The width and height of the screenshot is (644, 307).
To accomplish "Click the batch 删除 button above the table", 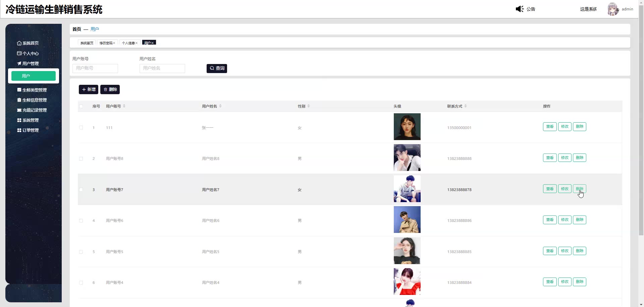I will [x=110, y=89].
